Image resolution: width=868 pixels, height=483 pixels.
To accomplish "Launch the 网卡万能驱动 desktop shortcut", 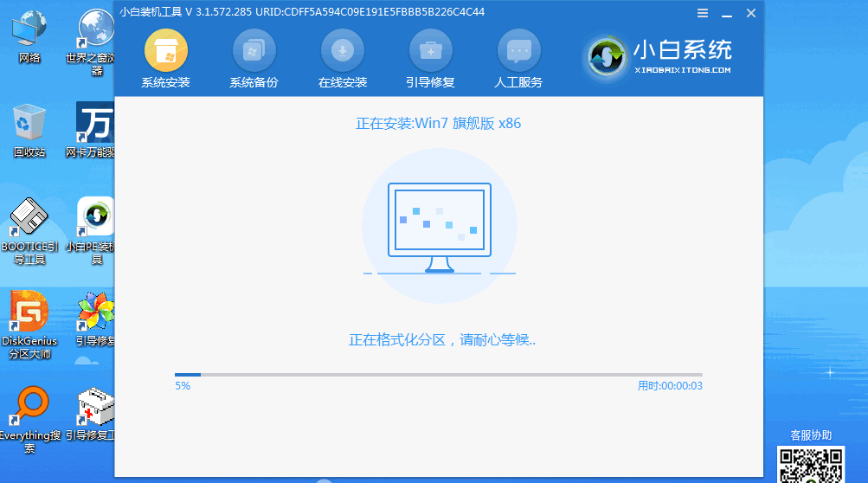I will [x=95, y=130].
